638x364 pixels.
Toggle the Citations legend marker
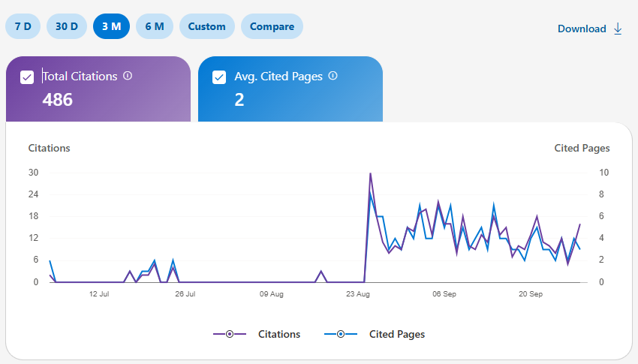(230, 334)
